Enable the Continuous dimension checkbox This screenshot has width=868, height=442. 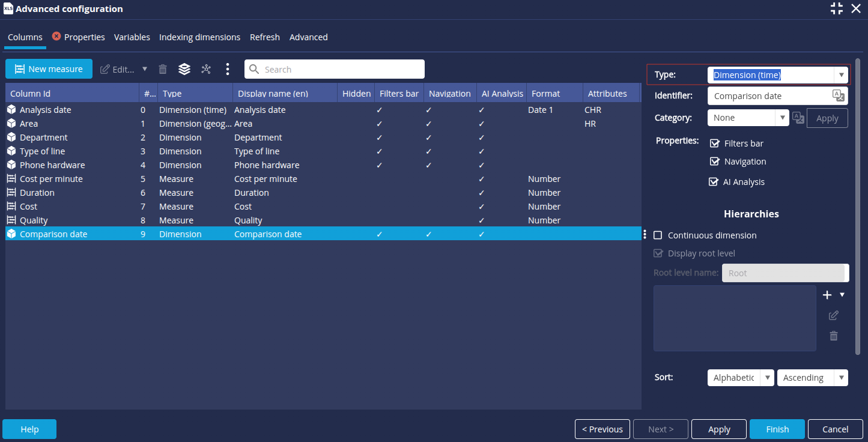(658, 235)
